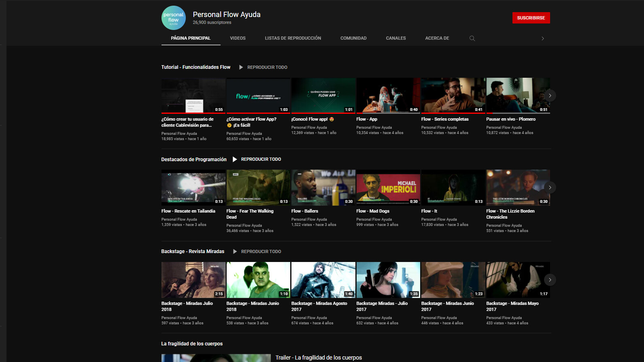Open the ACERCA DE tab

pyautogui.click(x=437, y=38)
